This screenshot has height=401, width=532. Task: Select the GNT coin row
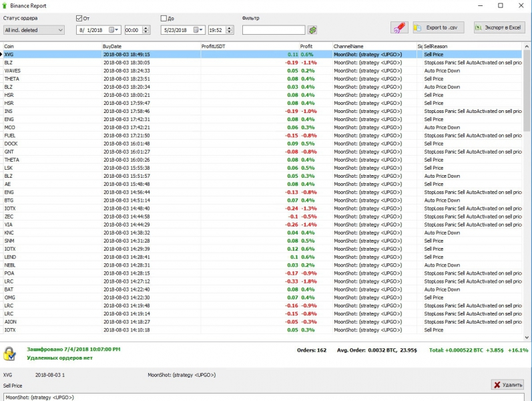[x=262, y=152]
